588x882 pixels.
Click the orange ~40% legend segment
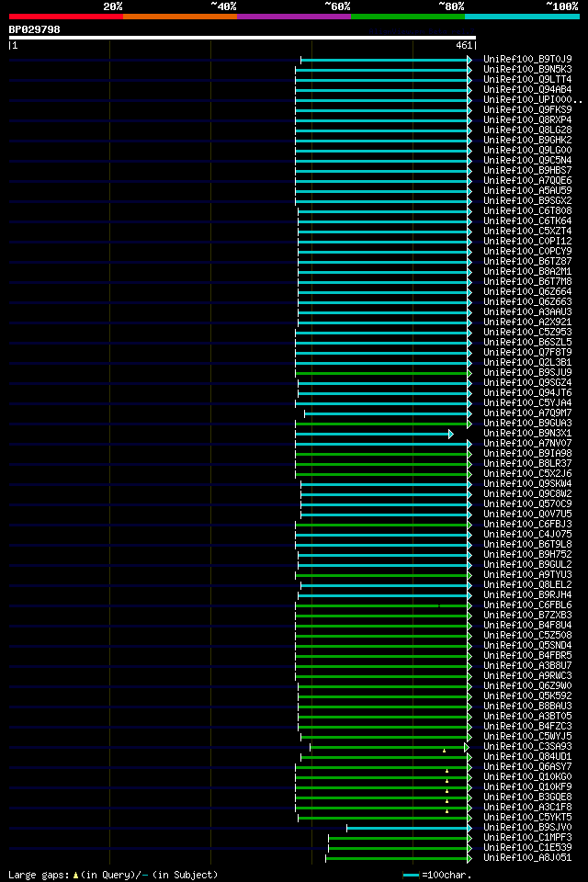[180, 17]
